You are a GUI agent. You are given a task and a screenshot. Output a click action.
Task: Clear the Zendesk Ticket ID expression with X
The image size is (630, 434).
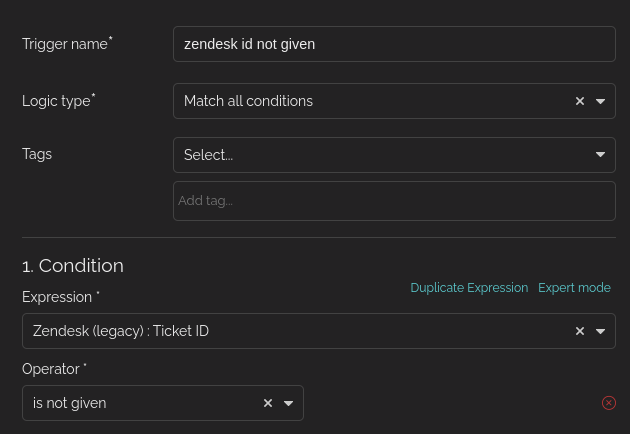click(x=579, y=331)
